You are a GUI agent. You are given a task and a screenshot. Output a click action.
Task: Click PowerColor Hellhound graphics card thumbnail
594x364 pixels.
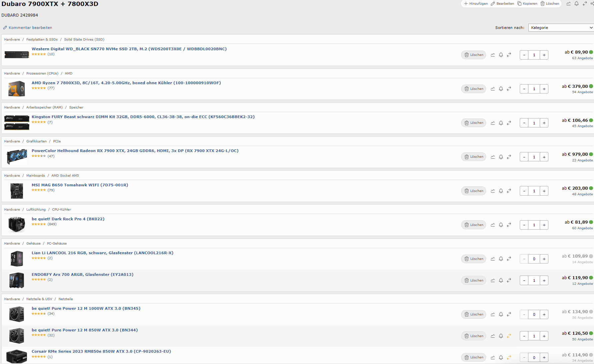(x=17, y=157)
